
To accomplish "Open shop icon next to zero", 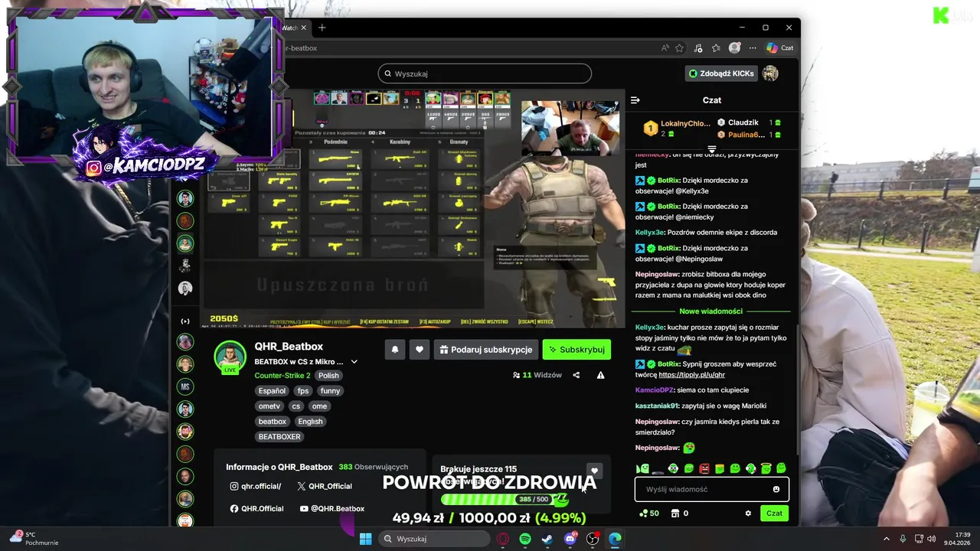I will (x=675, y=514).
